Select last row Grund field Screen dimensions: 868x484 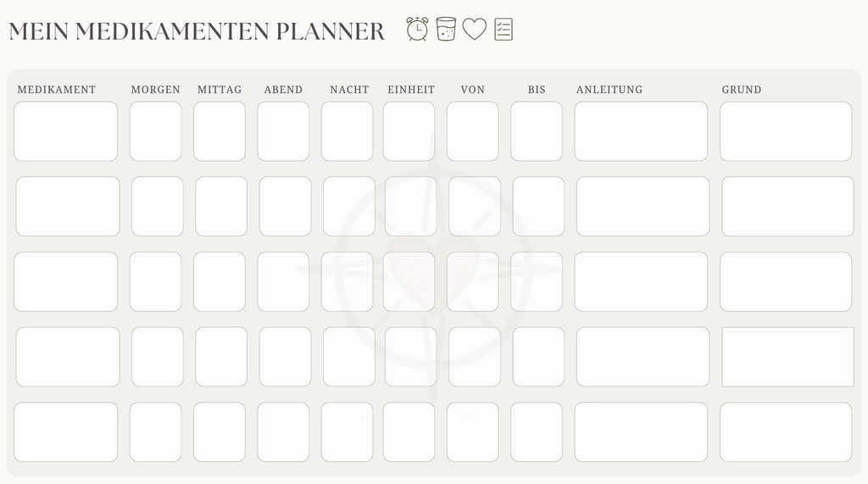click(x=786, y=432)
